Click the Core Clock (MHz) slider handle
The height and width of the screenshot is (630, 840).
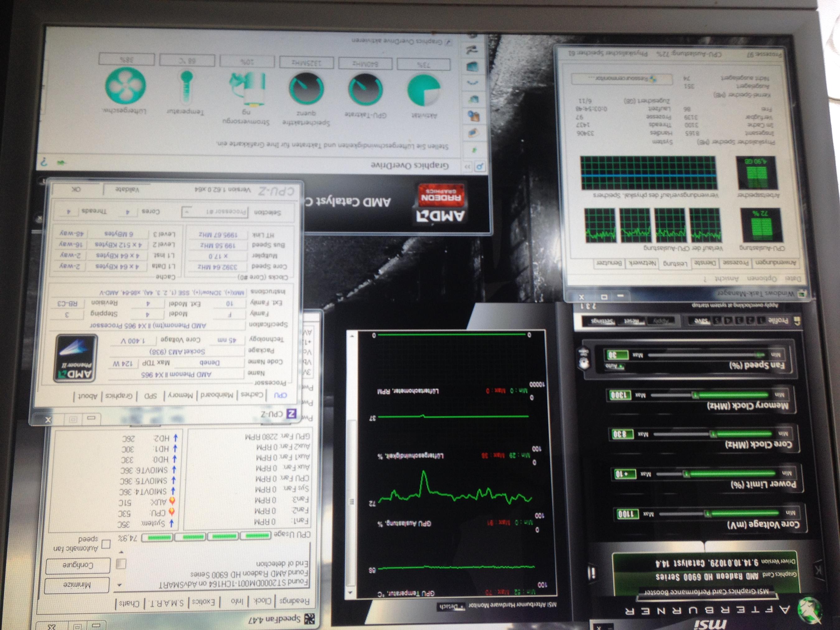[x=713, y=434]
